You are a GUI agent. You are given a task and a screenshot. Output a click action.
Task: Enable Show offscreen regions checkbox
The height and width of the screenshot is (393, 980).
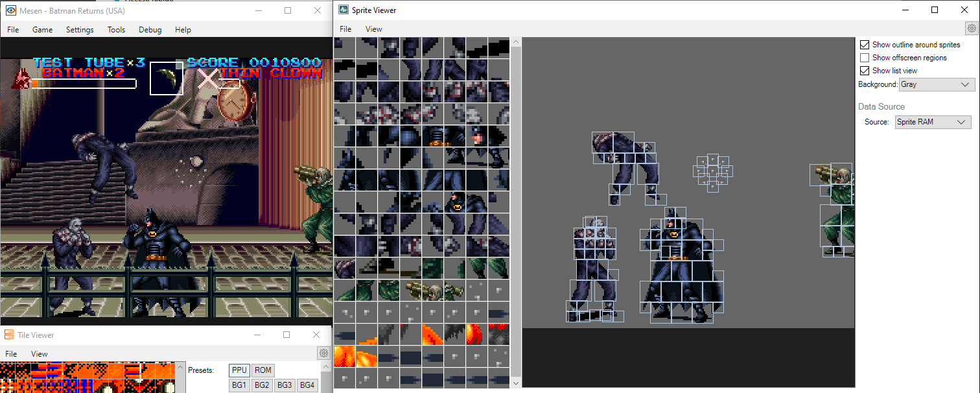coord(865,58)
